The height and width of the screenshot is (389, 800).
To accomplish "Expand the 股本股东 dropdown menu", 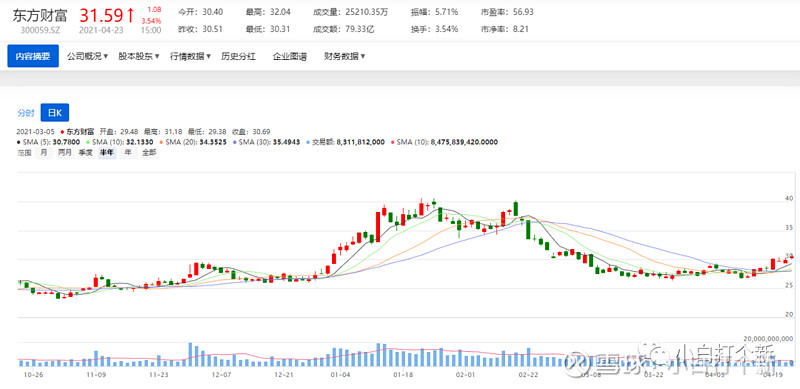I will tap(139, 56).
